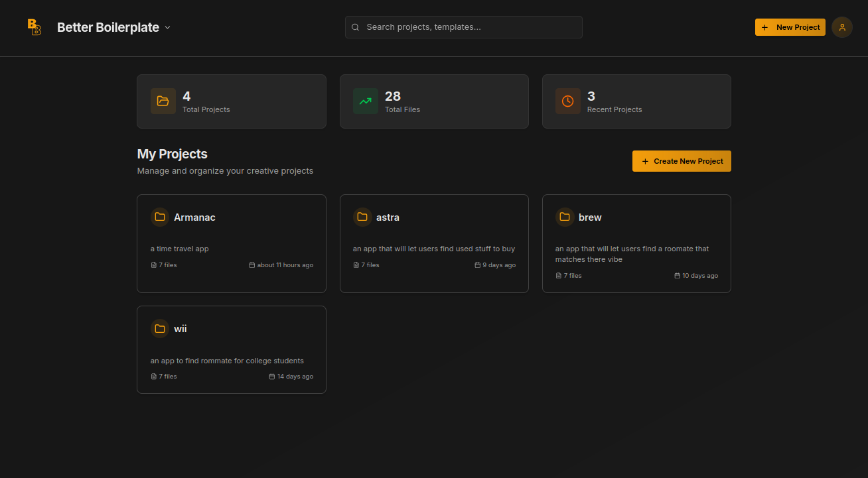Click the Total Files trending chart icon
Viewport: 868px width, 478px height.
[x=366, y=101]
